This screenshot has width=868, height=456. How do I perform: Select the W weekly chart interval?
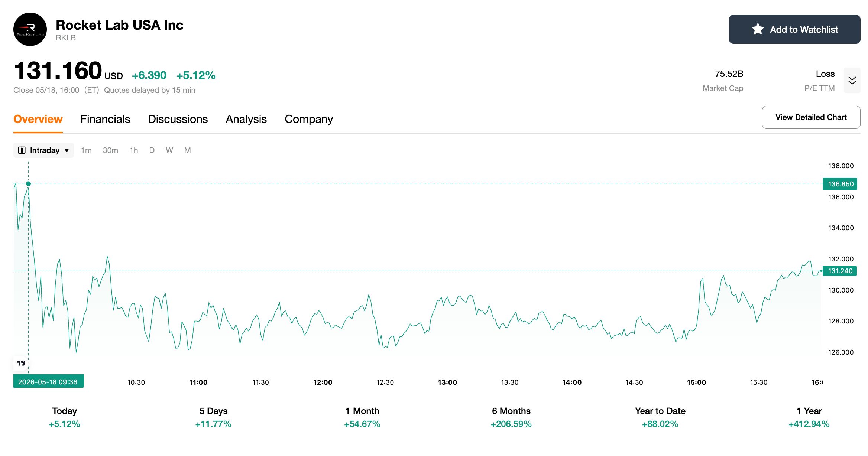169,150
